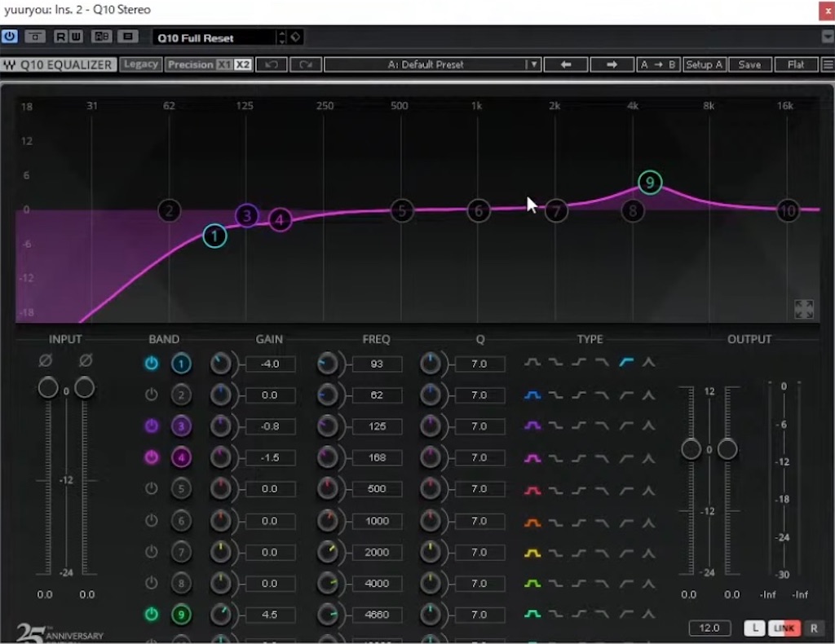Screen dimensions: 835x644
Task: Click the expand graph fullscreen icon
Action: 803,309
